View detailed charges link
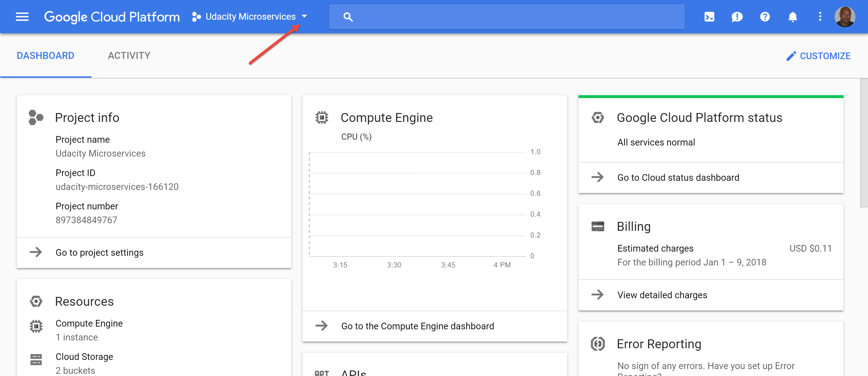 (x=662, y=295)
